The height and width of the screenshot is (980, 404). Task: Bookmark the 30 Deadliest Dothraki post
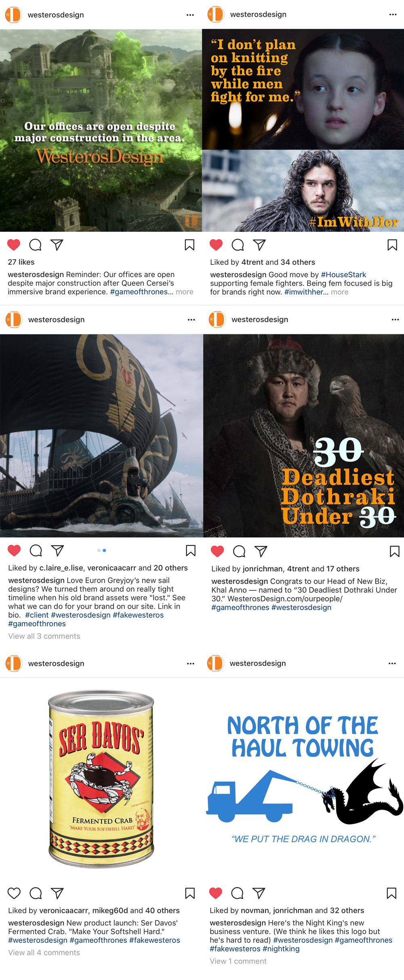pyautogui.click(x=395, y=551)
